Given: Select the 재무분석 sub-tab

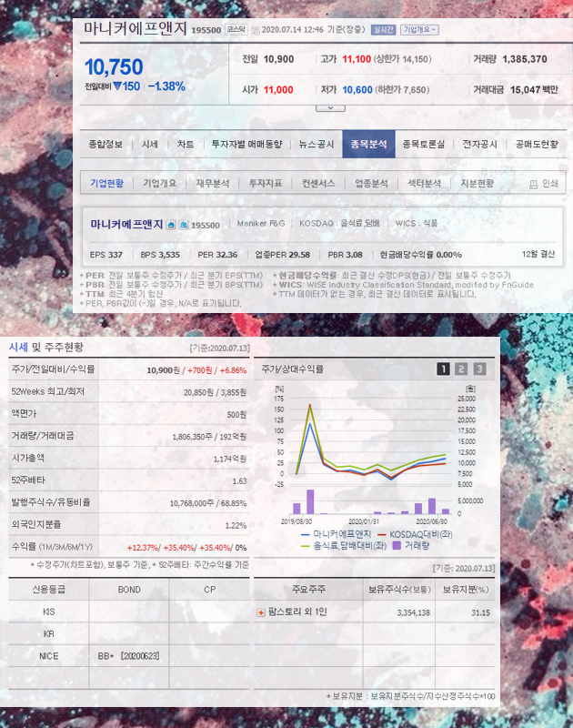Looking at the screenshot, I should click(213, 184).
